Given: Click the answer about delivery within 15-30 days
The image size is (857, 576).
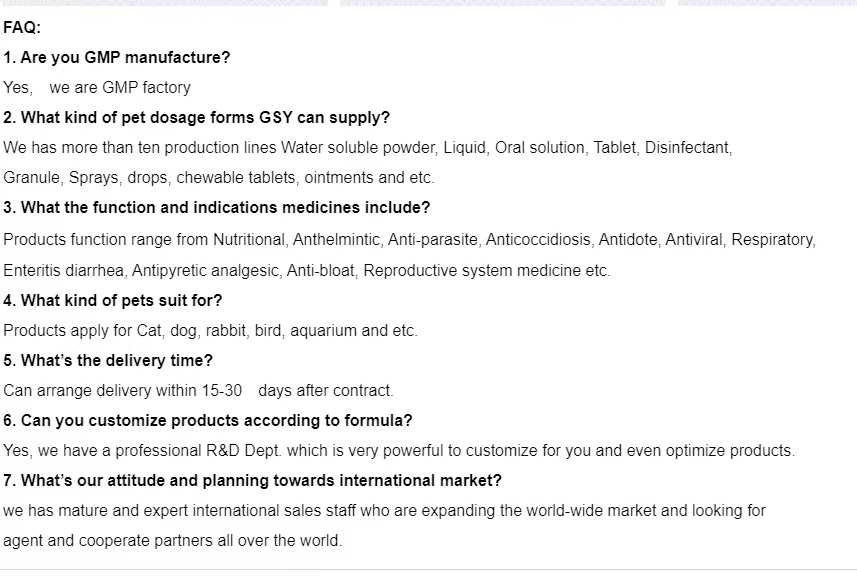Looking at the screenshot, I should click(198, 390).
